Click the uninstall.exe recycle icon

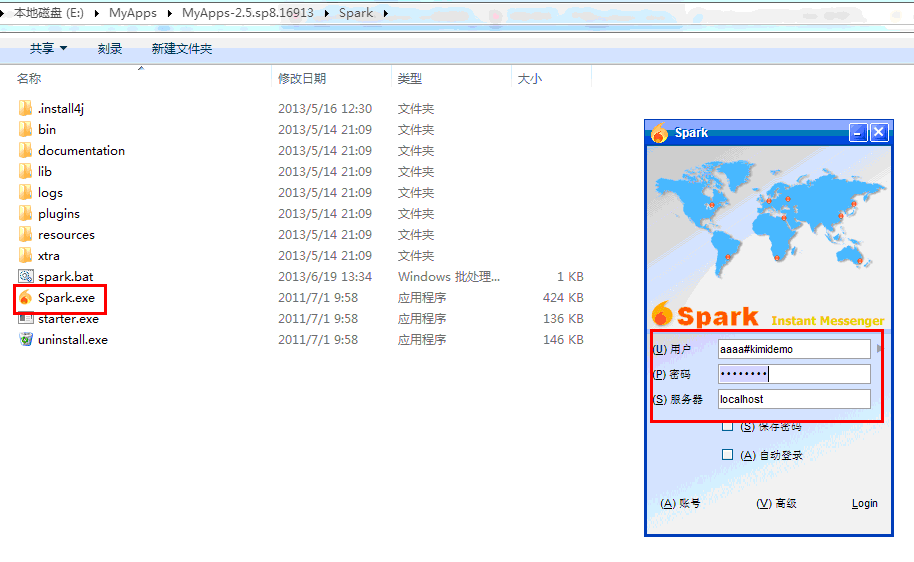[26, 339]
